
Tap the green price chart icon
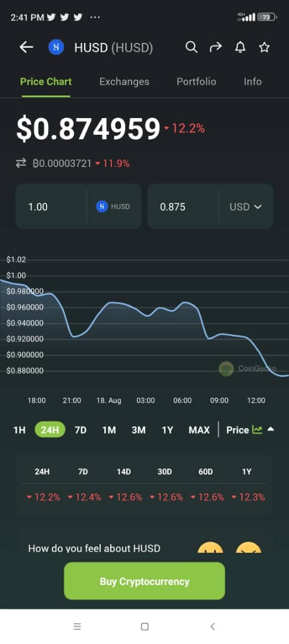click(257, 429)
